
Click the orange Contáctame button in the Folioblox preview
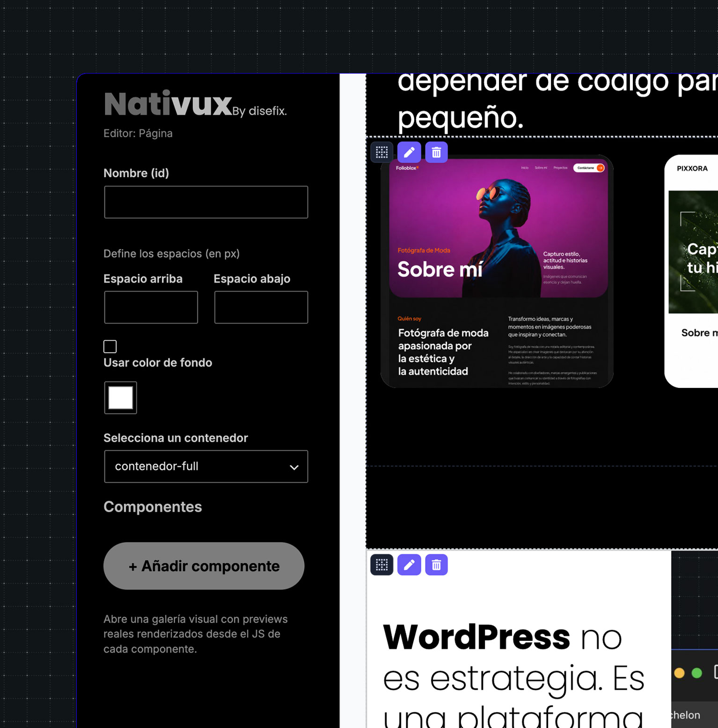point(589,168)
